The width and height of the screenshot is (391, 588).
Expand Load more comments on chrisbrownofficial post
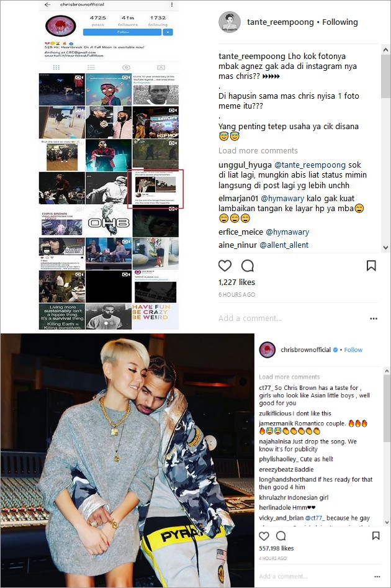pyautogui.click(x=289, y=377)
